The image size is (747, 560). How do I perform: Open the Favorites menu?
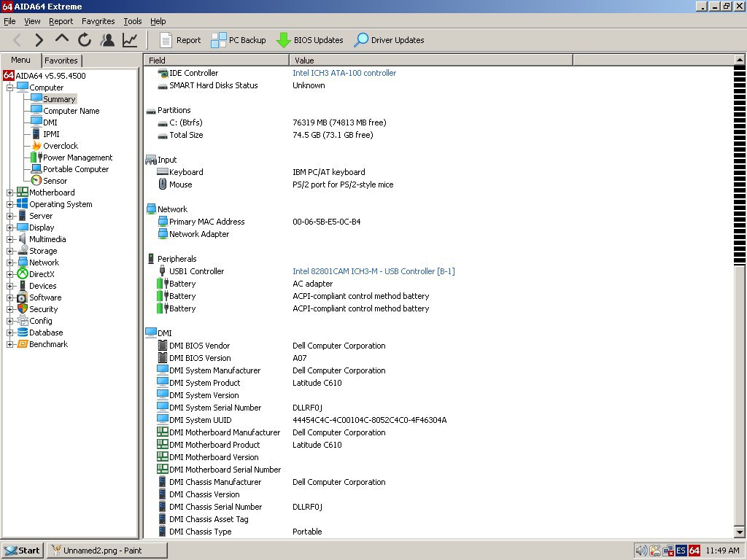[x=98, y=21]
